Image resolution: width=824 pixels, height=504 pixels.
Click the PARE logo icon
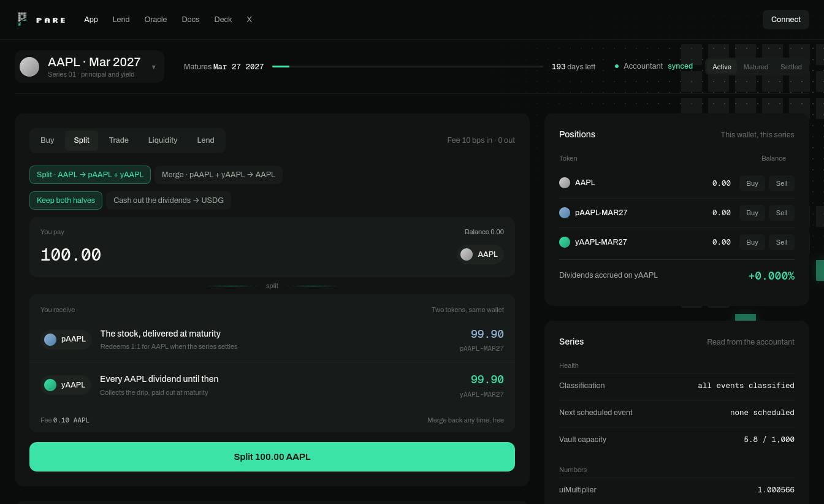[23, 19]
